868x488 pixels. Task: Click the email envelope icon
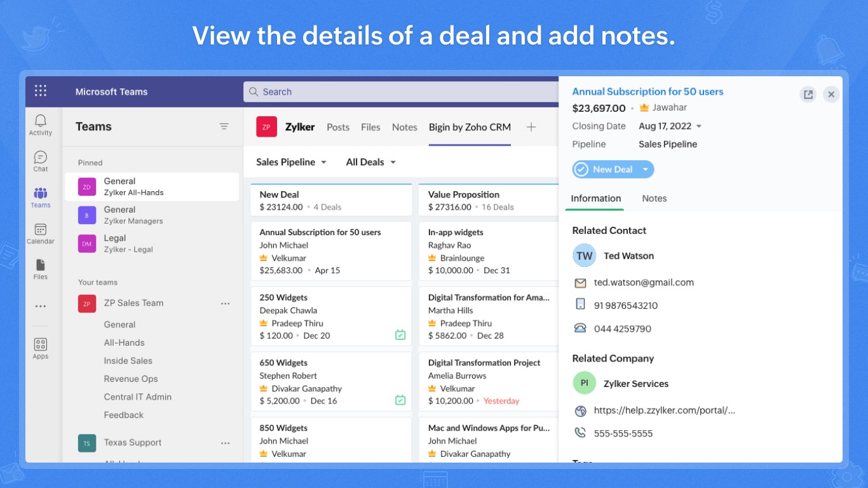(580, 283)
